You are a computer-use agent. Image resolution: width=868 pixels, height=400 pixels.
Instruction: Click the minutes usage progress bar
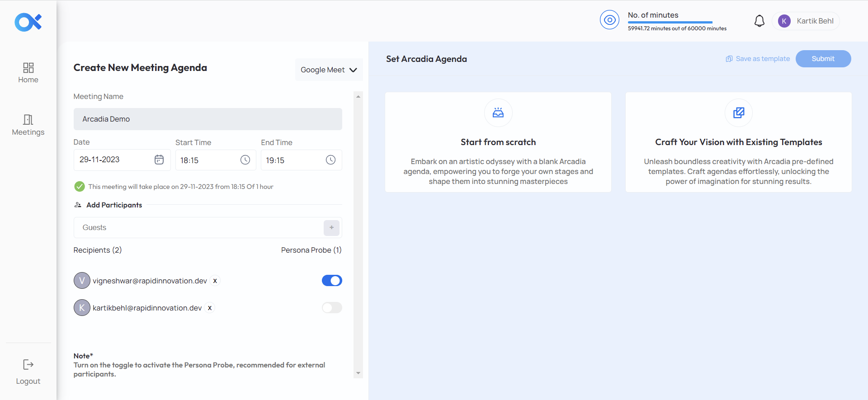(670, 22)
